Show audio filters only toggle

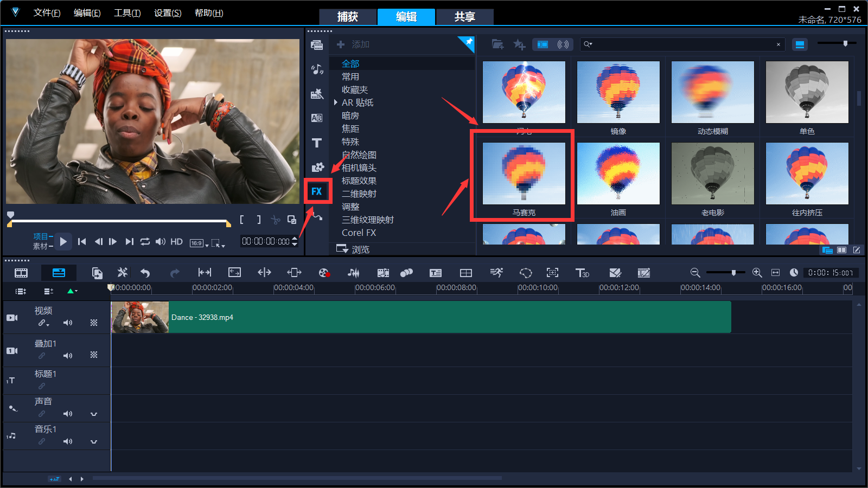click(563, 44)
